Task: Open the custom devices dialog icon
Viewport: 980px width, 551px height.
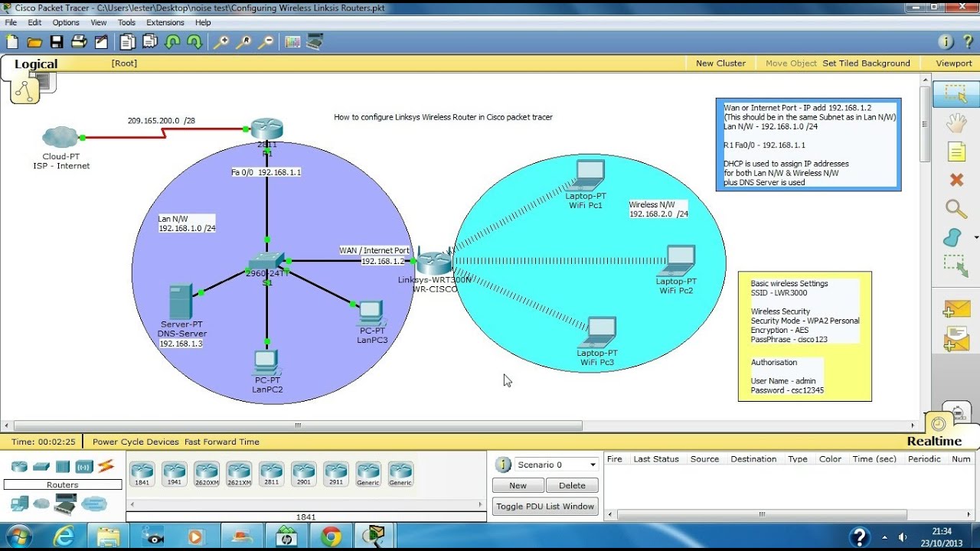Action: point(315,42)
